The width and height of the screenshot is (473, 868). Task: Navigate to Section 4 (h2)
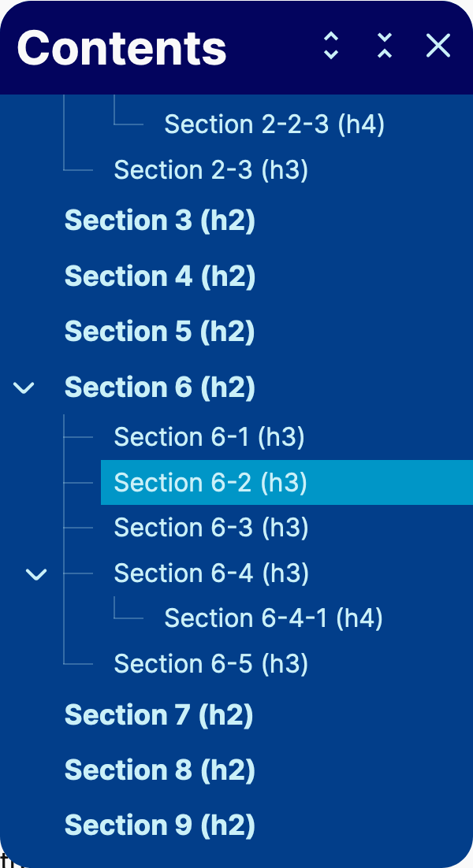(159, 276)
